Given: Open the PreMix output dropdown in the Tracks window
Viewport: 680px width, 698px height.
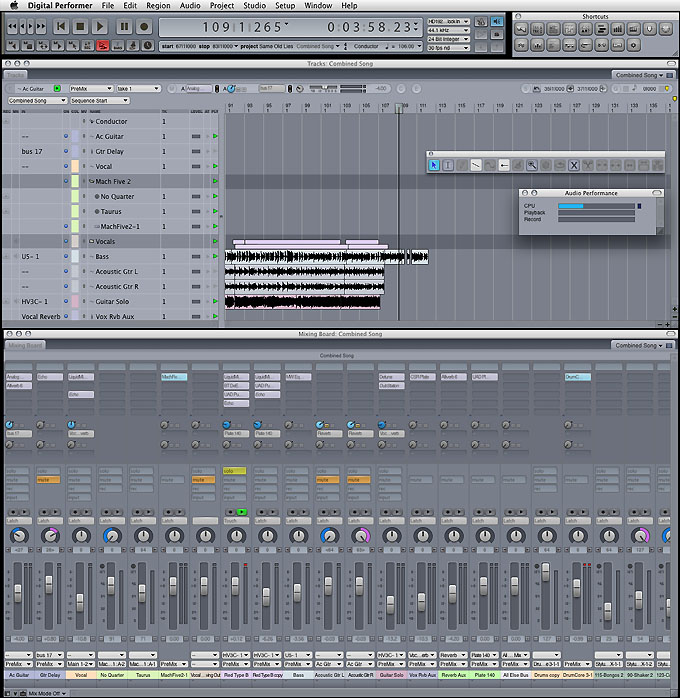Looking at the screenshot, I should click(91, 89).
